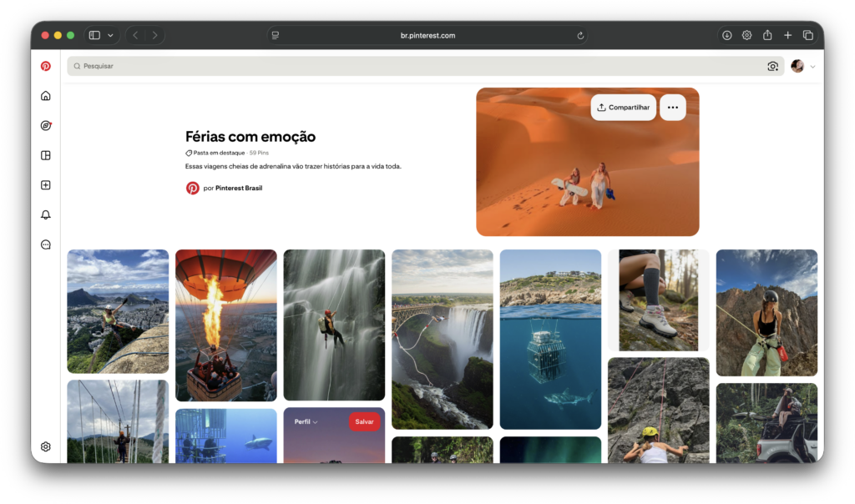Show the tab overview icon
Viewport: 855px width, 504px height.
coord(808,35)
